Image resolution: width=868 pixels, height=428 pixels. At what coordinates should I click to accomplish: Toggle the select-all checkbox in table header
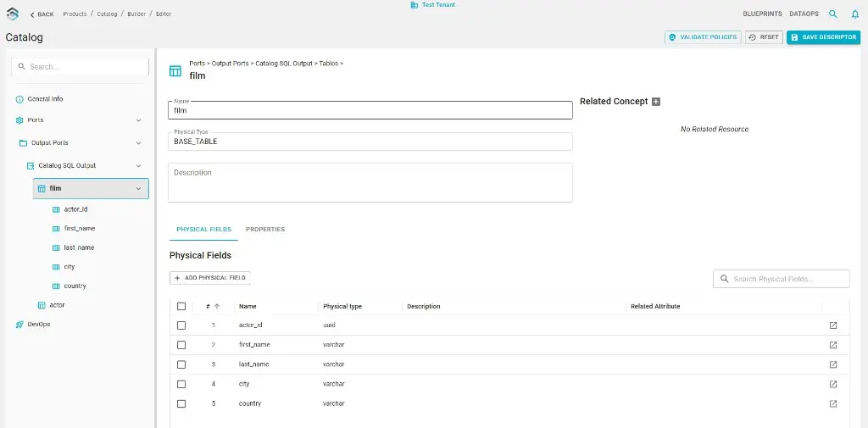coord(181,306)
